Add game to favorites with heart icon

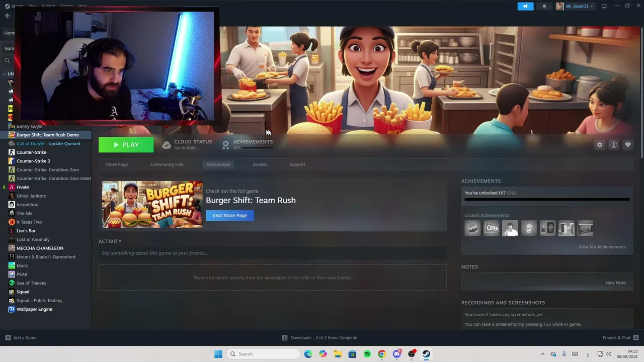coord(628,145)
